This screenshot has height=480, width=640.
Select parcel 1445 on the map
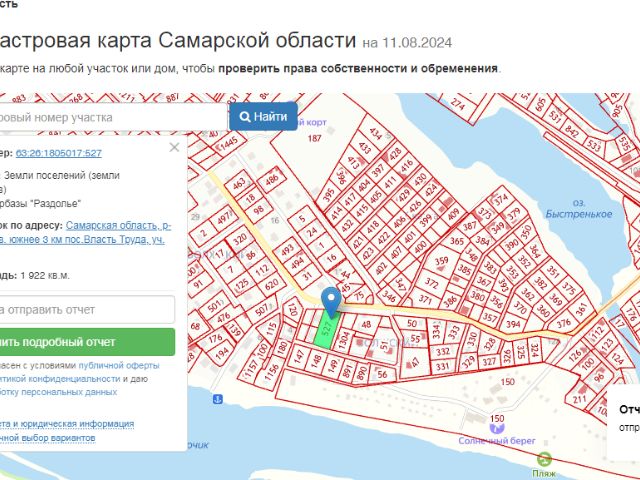pyautogui.click(x=229, y=142)
